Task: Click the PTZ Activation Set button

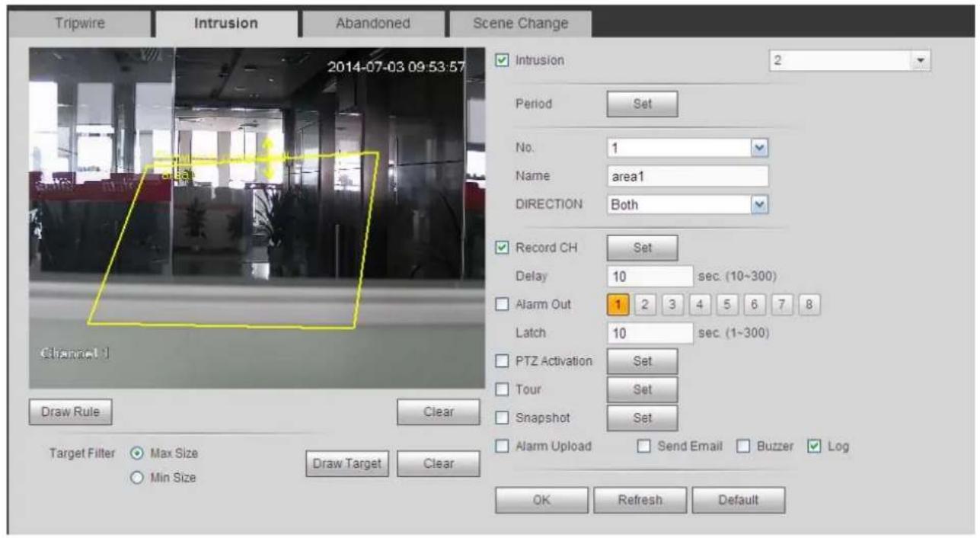Action: [x=642, y=361]
